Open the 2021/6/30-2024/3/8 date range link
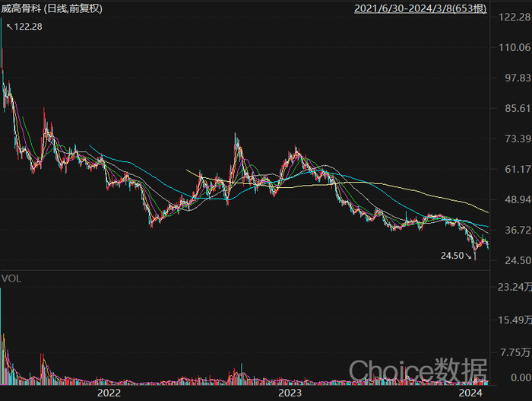 click(x=420, y=8)
